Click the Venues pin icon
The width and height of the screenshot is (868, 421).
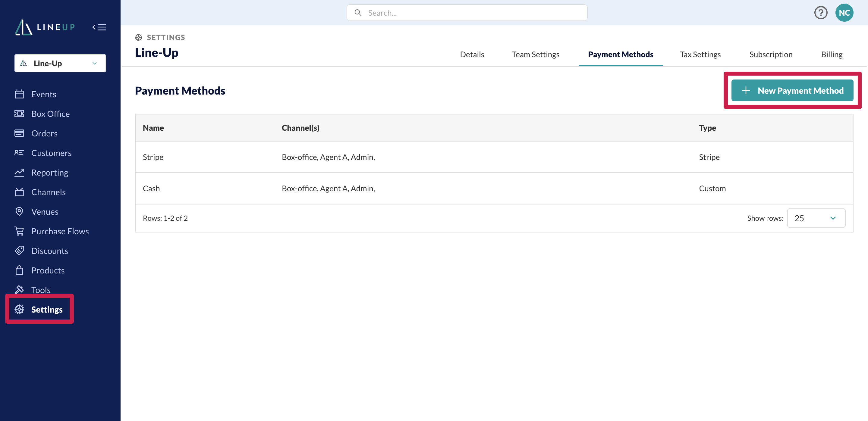click(x=19, y=211)
